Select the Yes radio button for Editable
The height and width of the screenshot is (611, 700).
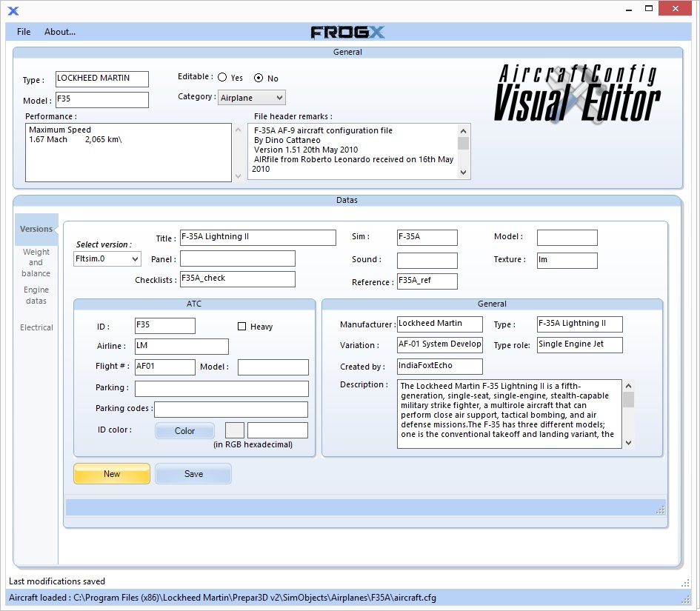(222, 77)
